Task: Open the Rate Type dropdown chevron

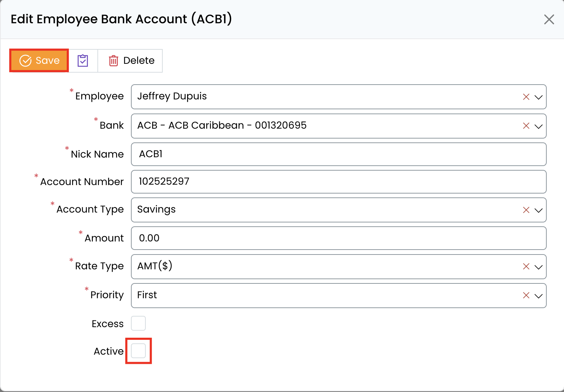Action: (x=538, y=267)
